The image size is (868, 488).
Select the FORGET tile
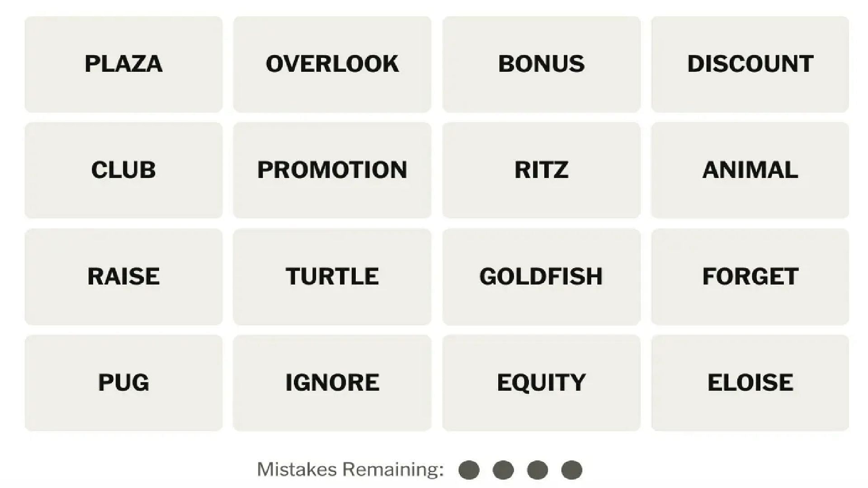[x=750, y=276]
